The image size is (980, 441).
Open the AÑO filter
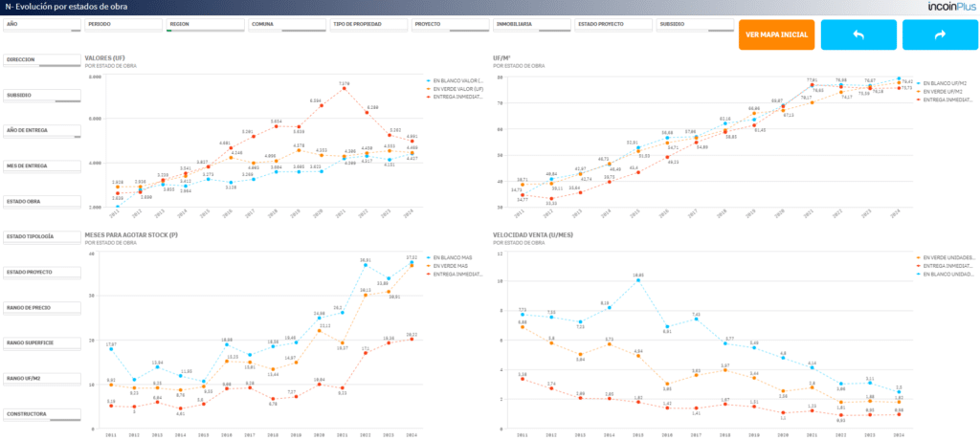pos(42,25)
